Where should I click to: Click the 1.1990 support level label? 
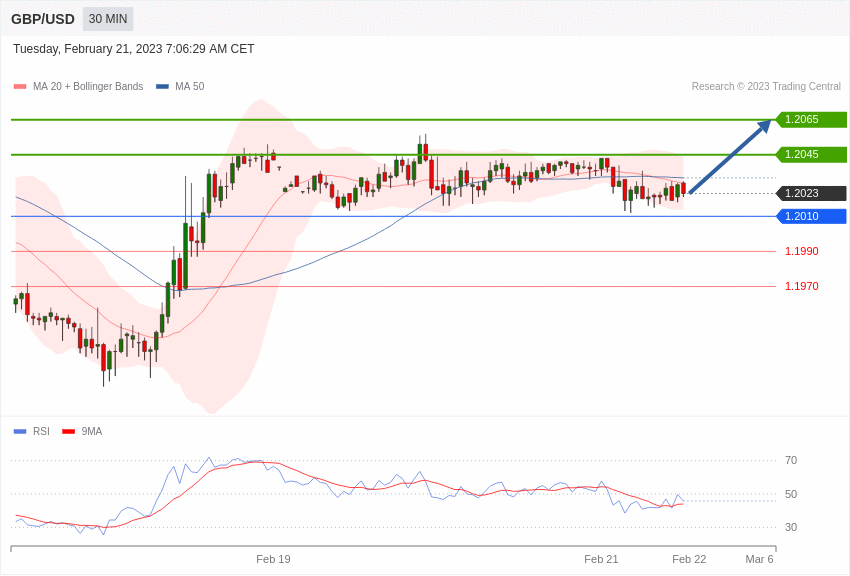[802, 251]
